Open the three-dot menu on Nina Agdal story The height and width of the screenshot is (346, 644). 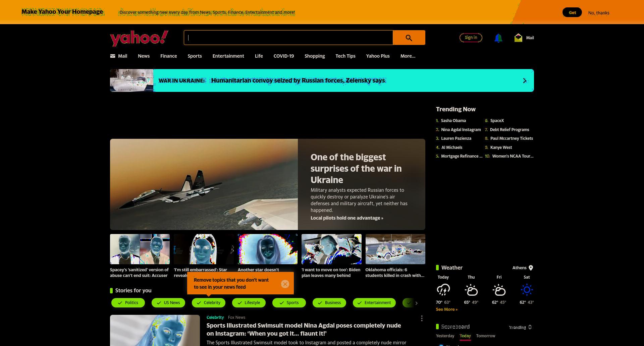[422, 318]
